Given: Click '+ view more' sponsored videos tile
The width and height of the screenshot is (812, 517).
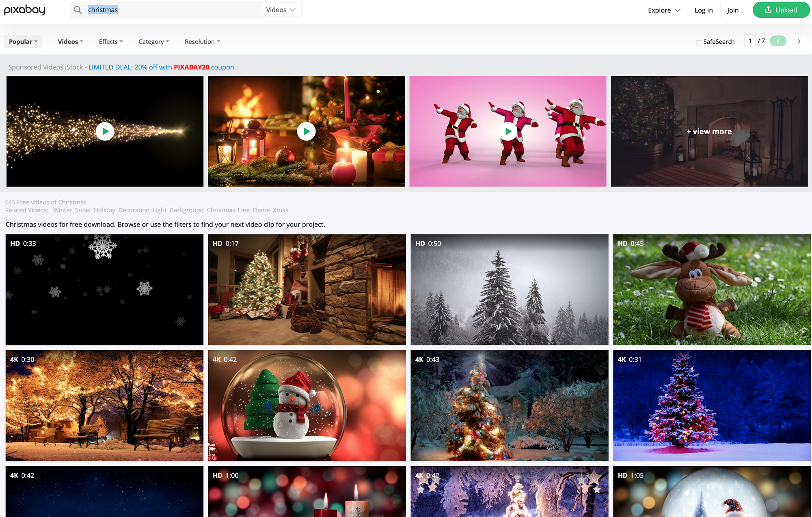Looking at the screenshot, I should coord(709,131).
